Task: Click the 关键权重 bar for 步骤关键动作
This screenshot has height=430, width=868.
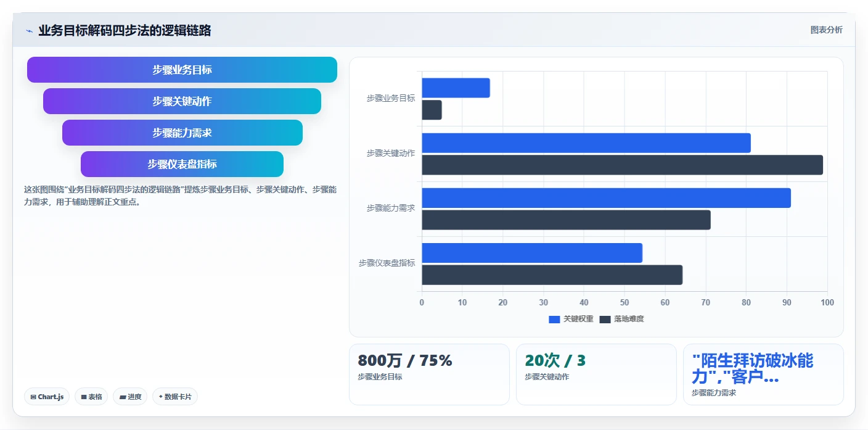Action: point(586,143)
